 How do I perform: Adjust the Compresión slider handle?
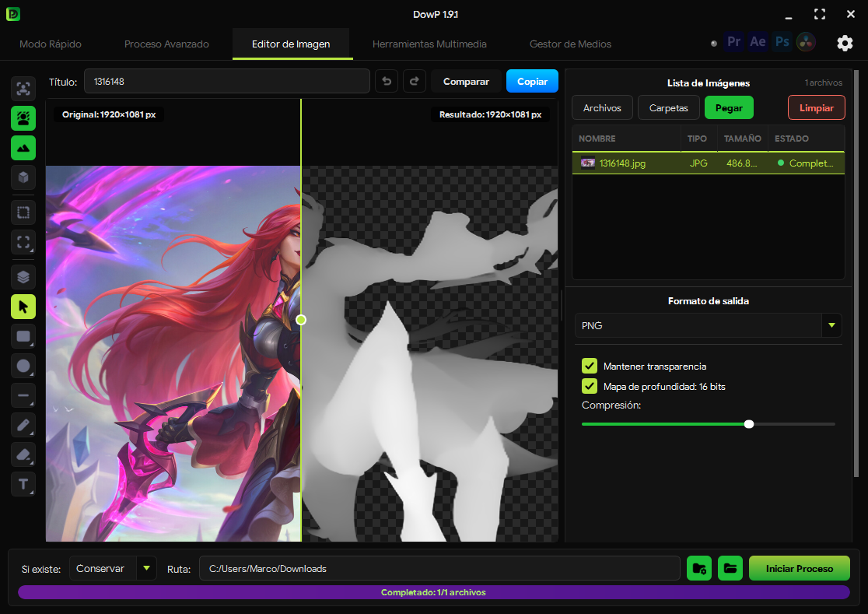(x=749, y=424)
